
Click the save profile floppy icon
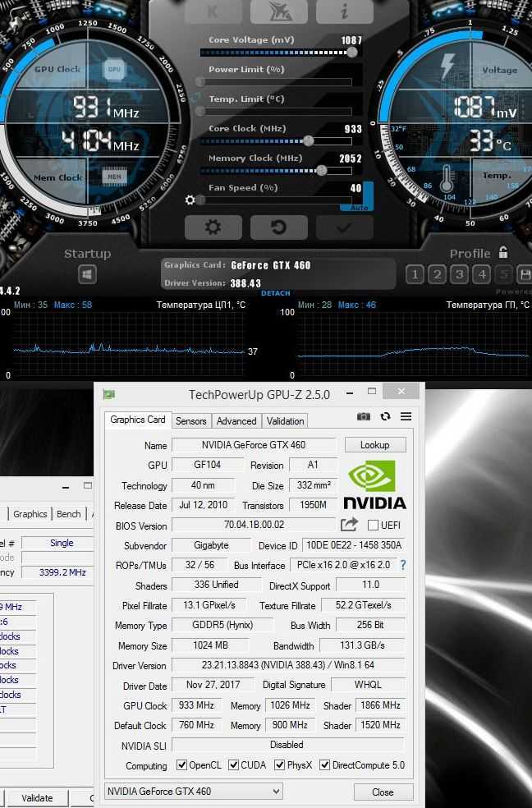click(525, 274)
